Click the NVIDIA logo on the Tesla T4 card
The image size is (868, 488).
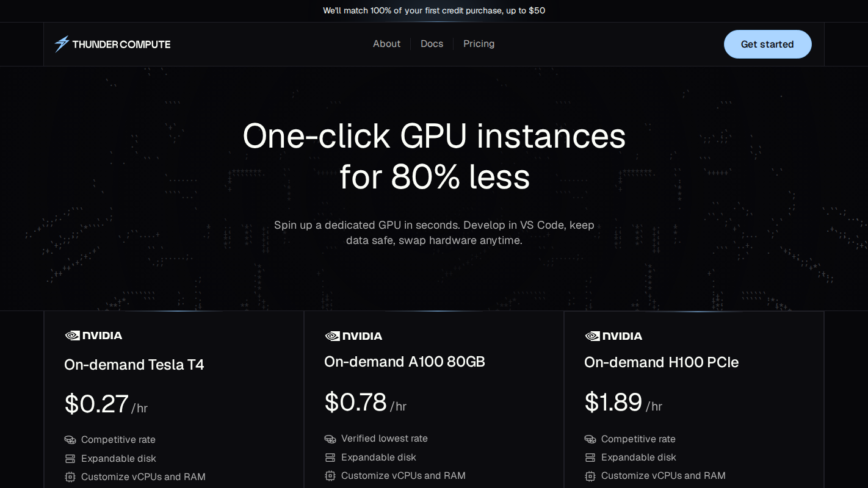point(93,335)
